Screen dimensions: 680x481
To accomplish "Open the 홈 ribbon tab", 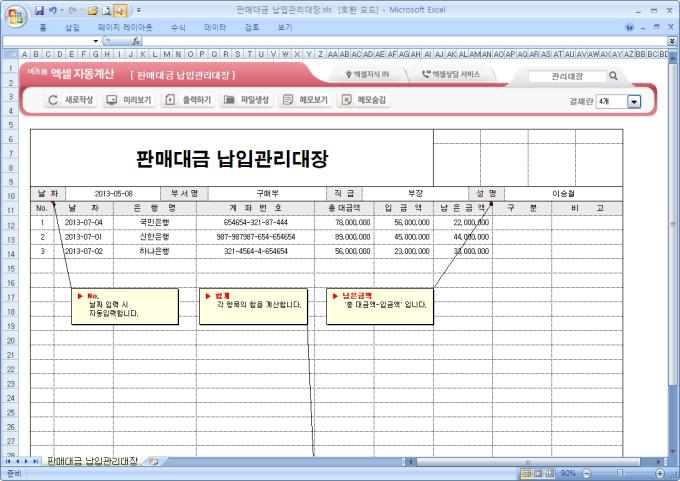I will click(43, 28).
